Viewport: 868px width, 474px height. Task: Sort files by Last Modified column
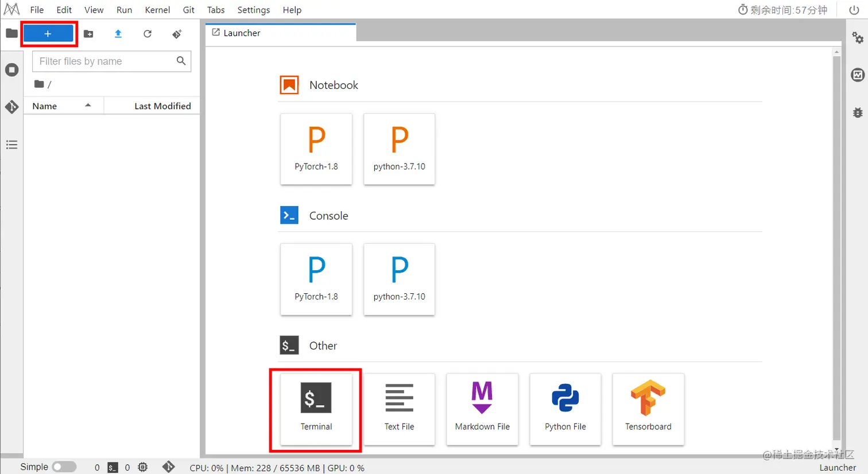(152, 106)
